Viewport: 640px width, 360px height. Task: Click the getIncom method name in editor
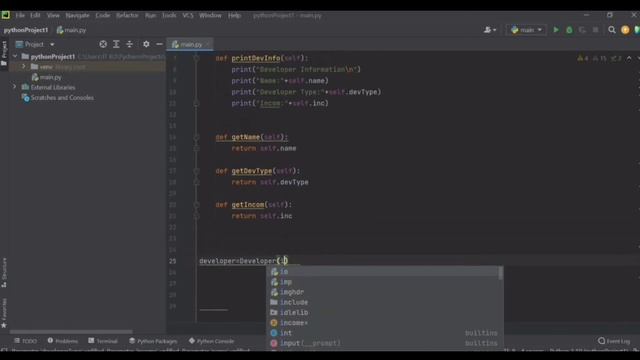coord(248,204)
